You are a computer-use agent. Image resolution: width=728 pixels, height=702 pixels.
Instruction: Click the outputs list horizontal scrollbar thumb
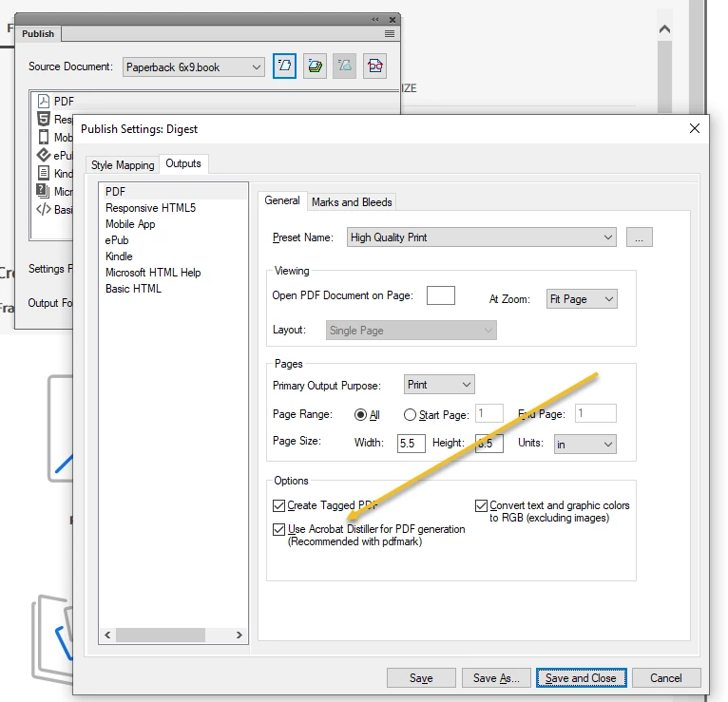[161, 635]
